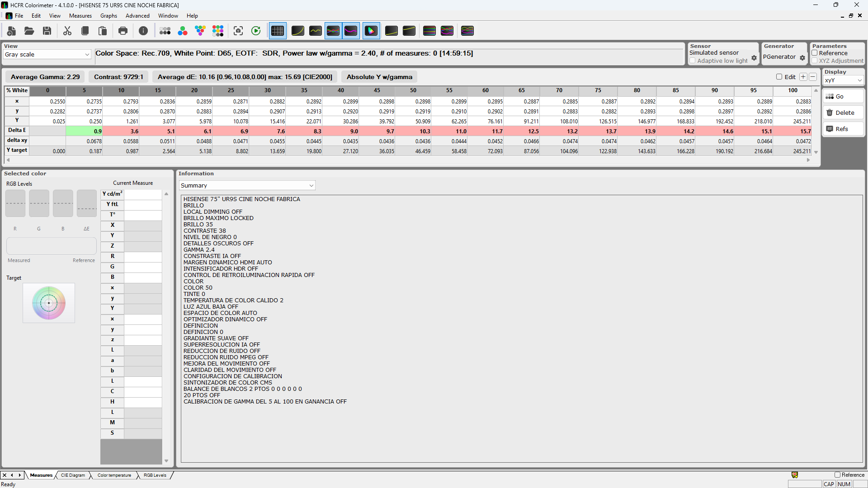This screenshot has width=868, height=488.
Task: Click the Absolute Y w/gamma button
Action: coord(379,77)
